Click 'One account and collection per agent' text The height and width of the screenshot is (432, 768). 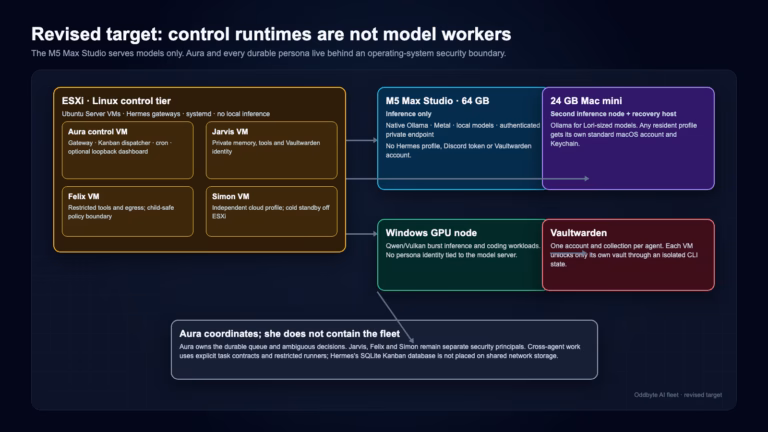coord(624,255)
